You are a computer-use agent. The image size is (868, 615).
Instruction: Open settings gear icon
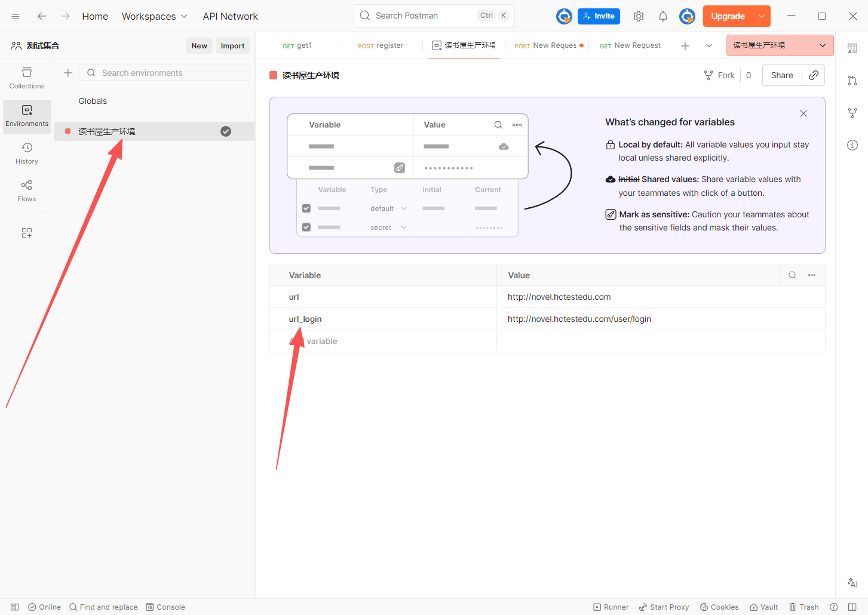(x=639, y=16)
